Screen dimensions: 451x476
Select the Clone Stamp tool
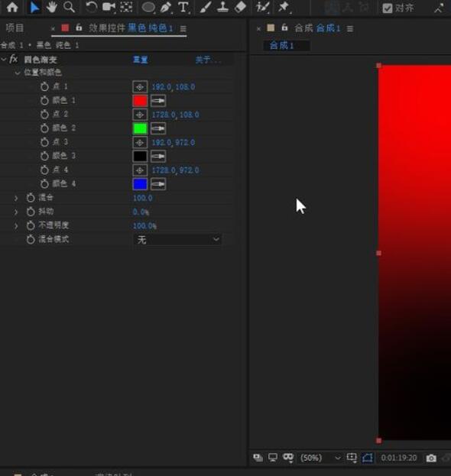tap(223, 7)
